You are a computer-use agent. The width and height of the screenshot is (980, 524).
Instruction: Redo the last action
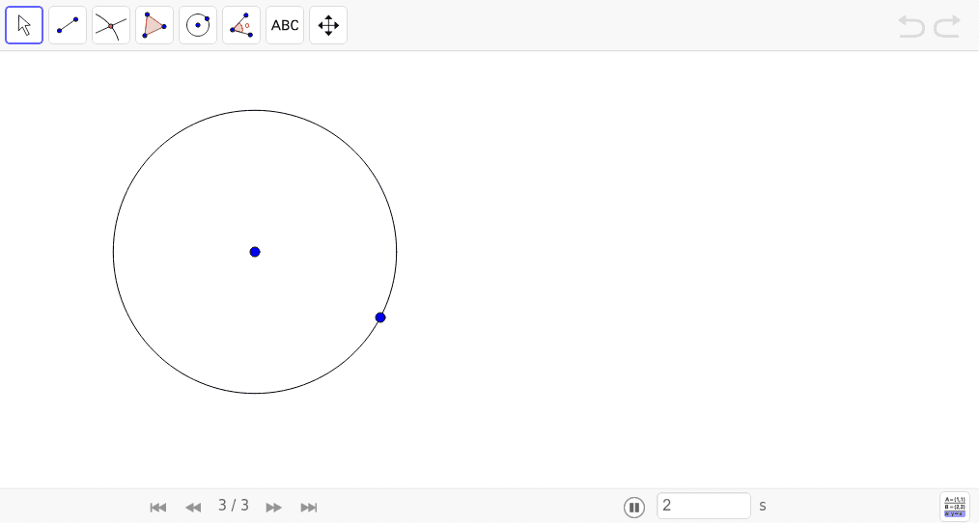click(947, 26)
